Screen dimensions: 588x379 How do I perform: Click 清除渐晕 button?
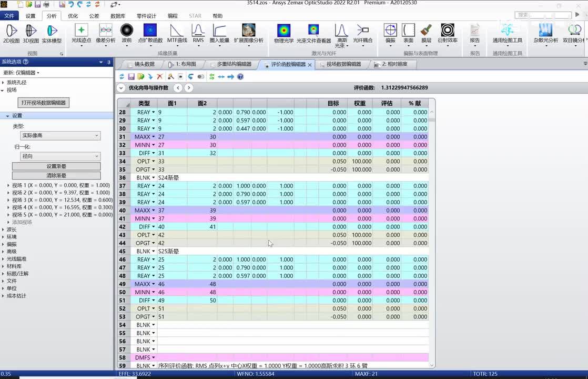(56, 175)
